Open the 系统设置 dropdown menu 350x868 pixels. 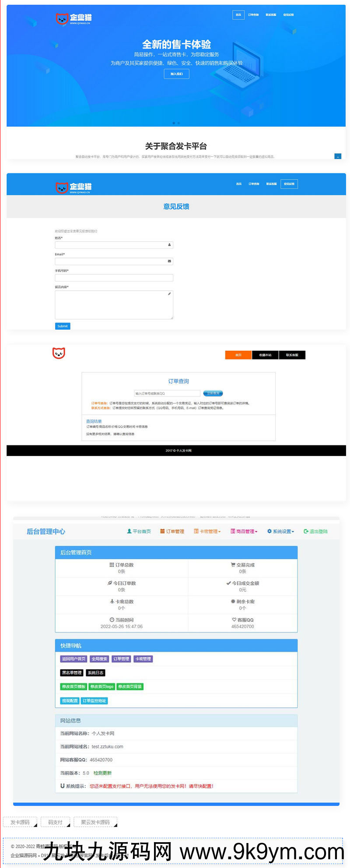(x=280, y=531)
